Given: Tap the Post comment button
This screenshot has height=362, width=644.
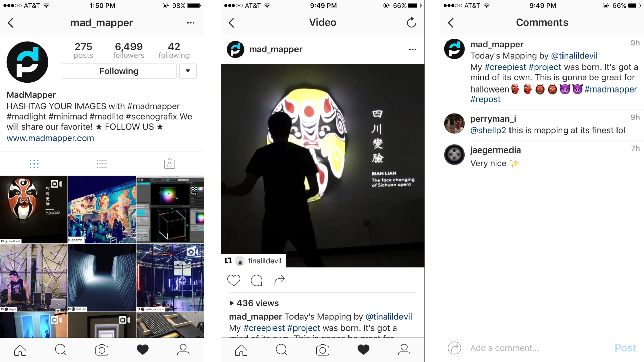Looking at the screenshot, I should click(625, 348).
